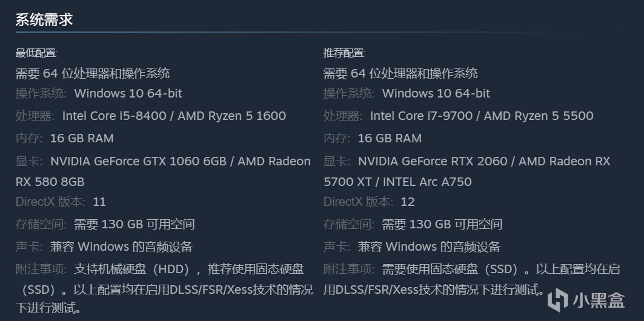Select 16 GB RAM under 最低配置
This screenshot has width=644, height=321.
coord(82,138)
